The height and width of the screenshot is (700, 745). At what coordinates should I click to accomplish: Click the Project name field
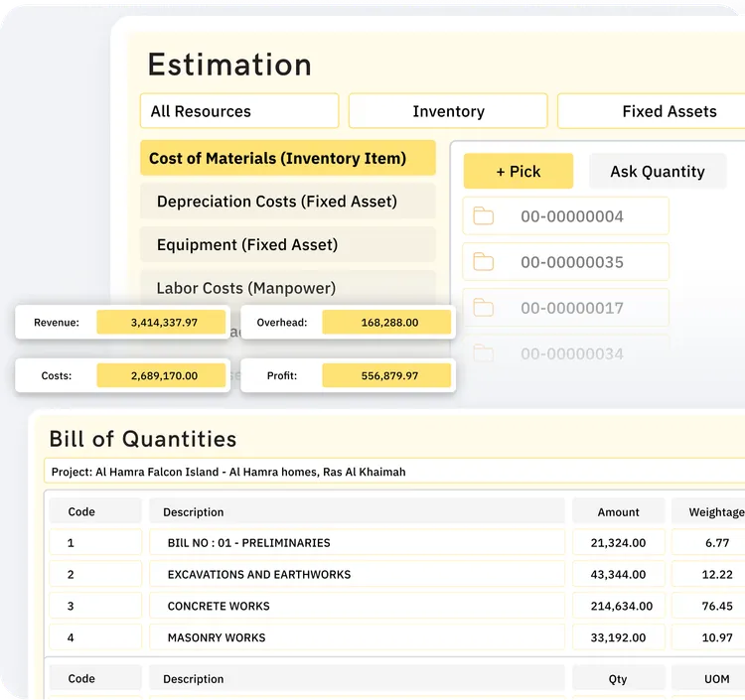394,472
